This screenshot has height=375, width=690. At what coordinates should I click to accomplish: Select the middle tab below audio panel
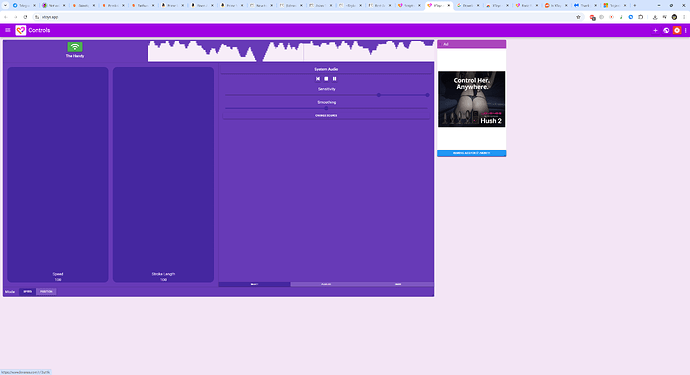click(x=326, y=284)
